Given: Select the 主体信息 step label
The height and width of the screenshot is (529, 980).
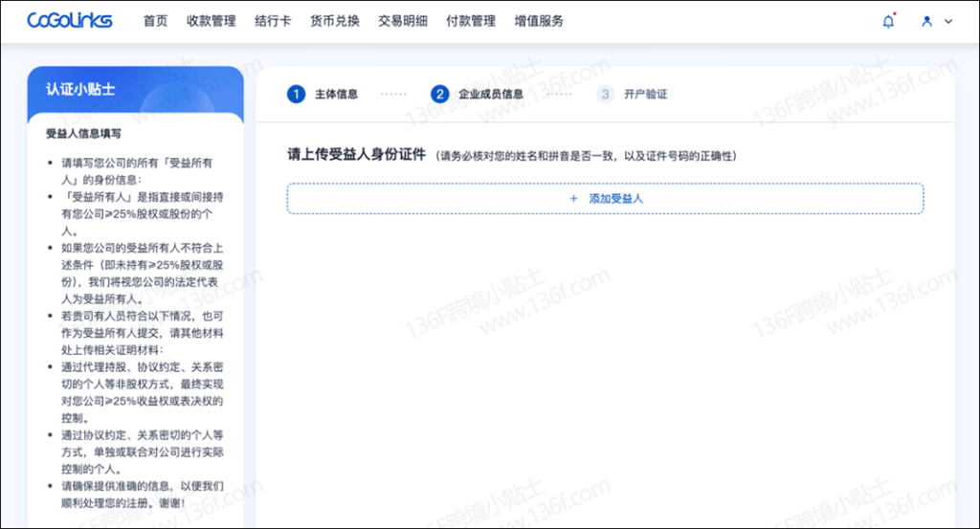Looking at the screenshot, I should coord(336,95).
